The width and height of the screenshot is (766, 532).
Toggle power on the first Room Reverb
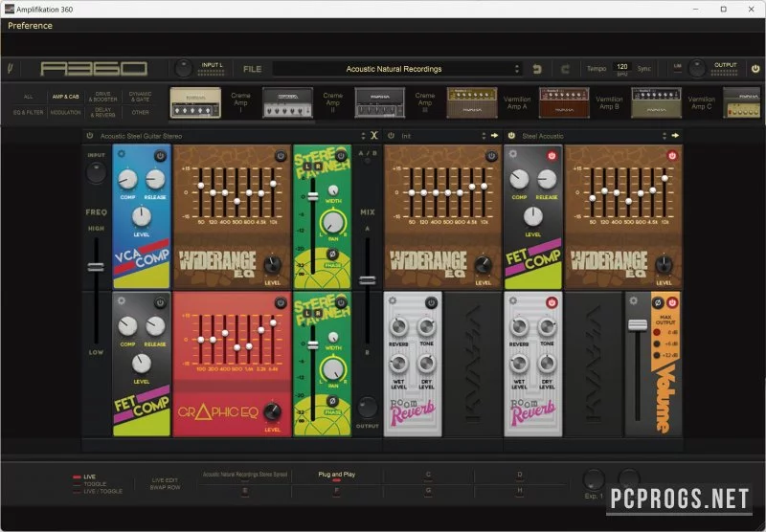[431, 302]
